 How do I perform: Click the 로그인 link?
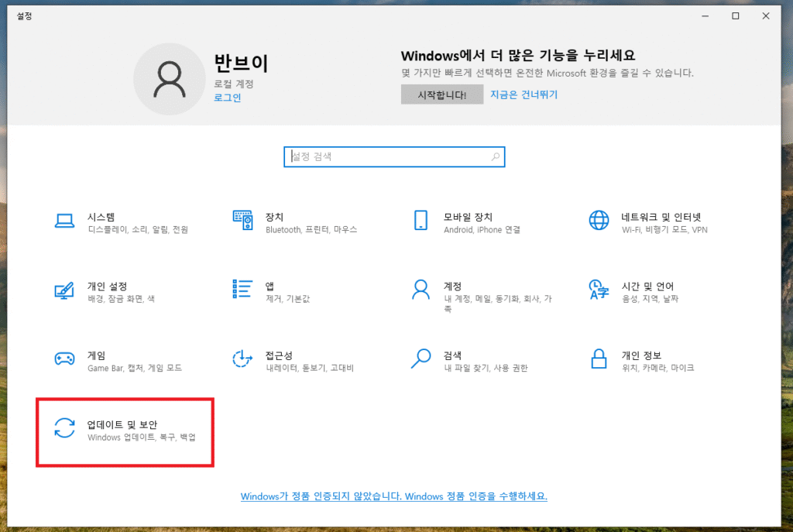click(x=228, y=98)
